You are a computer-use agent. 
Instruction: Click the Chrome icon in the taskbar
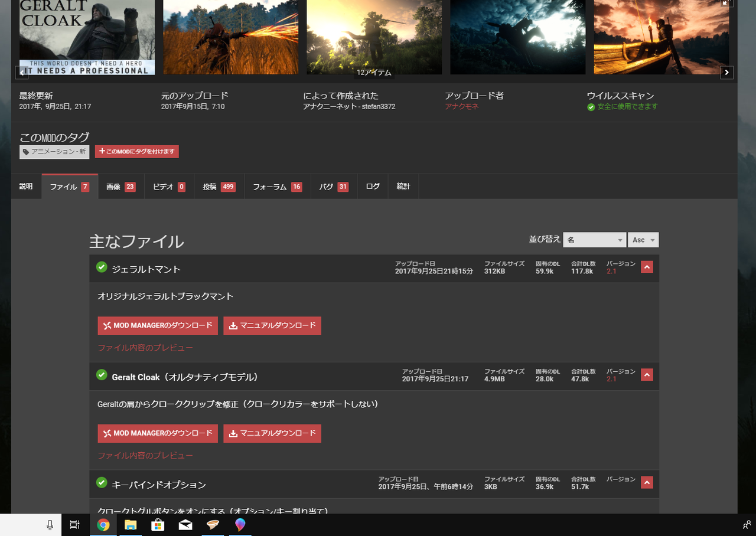103,525
